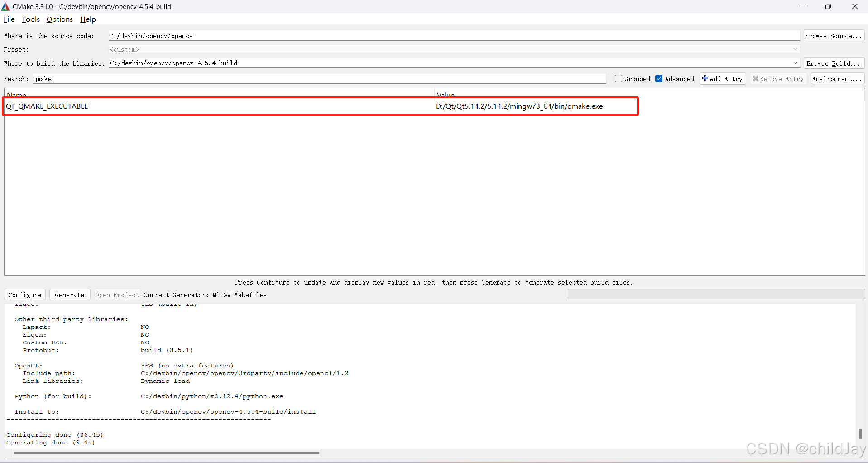Click the Browse Build button
Screen dimensions: 868x463
click(x=834, y=63)
